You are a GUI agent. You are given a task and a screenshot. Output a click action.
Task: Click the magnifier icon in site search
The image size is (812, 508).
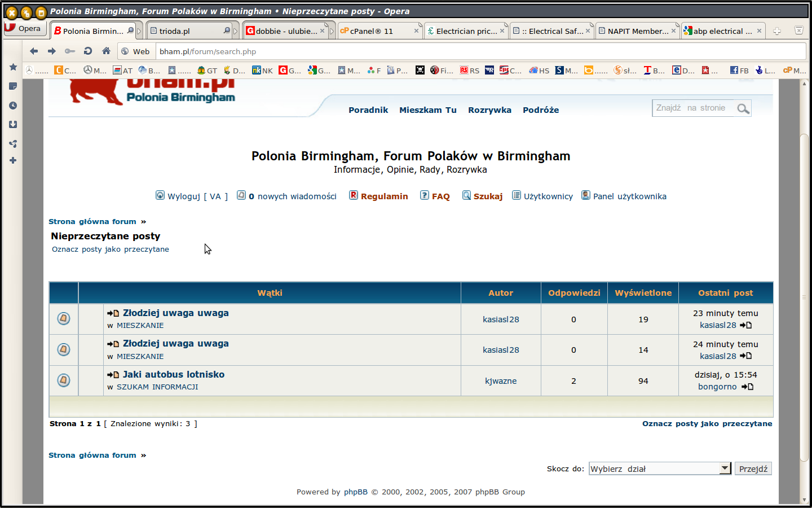pyautogui.click(x=743, y=108)
